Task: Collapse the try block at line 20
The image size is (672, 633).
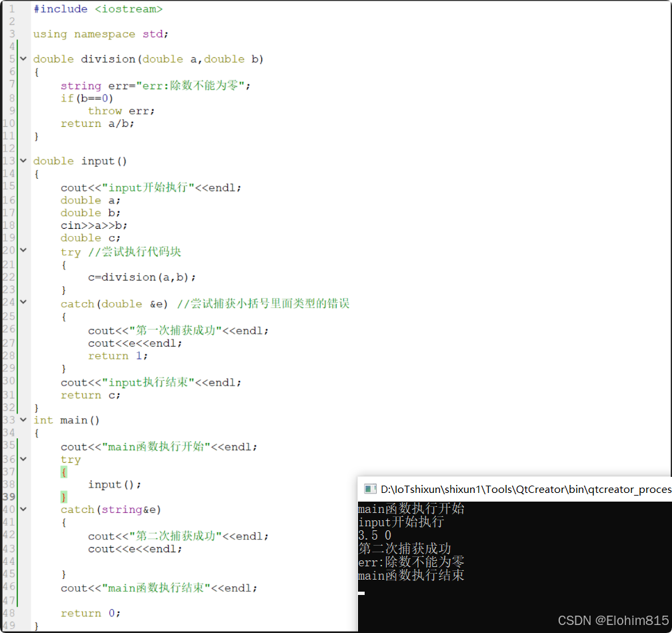Action: (23, 252)
